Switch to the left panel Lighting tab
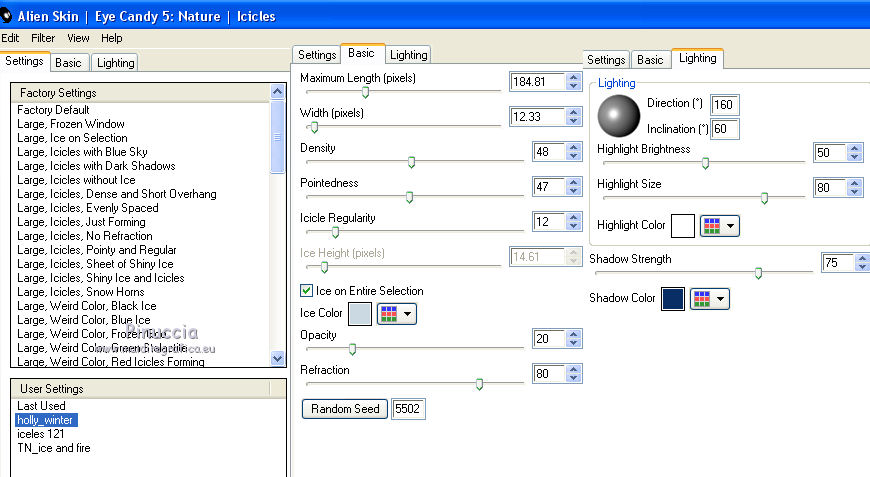870x477 pixels. [x=115, y=63]
